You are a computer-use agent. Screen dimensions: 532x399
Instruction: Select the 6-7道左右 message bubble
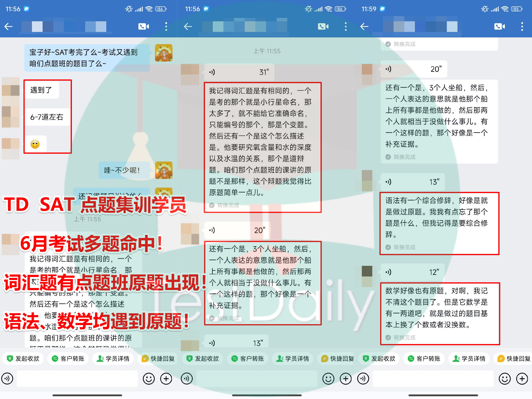(x=47, y=117)
